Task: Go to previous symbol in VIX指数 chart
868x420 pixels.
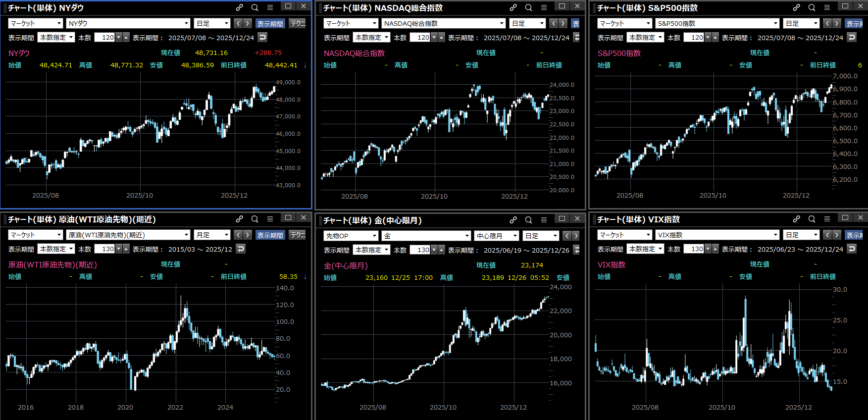Action: pyautogui.click(x=827, y=235)
